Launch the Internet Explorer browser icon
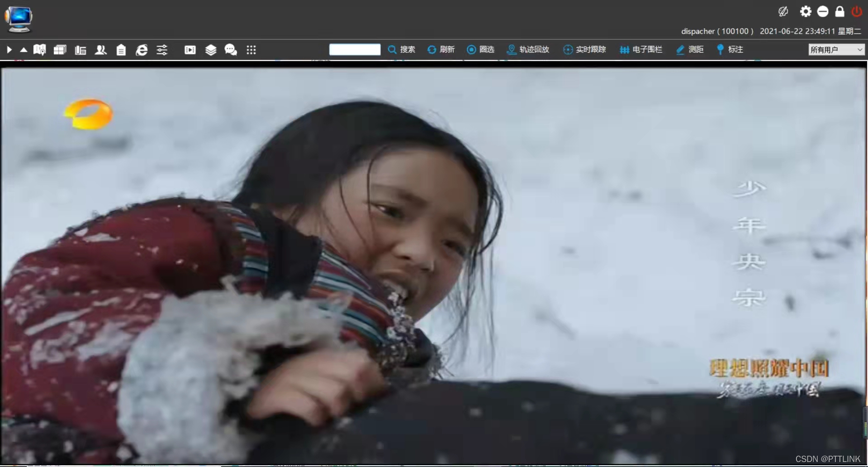Viewport: 868px width, 467px height. pyautogui.click(x=142, y=50)
